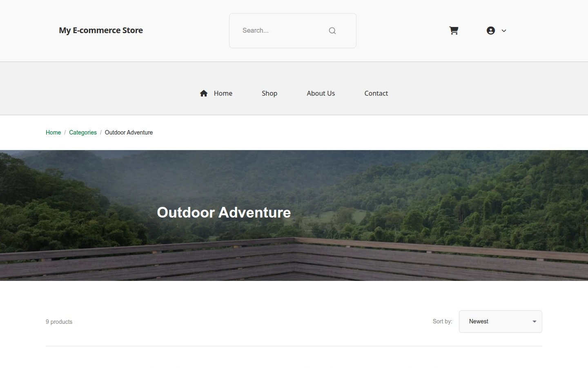
Task: Click the home icon in navigation
Action: [204, 93]
